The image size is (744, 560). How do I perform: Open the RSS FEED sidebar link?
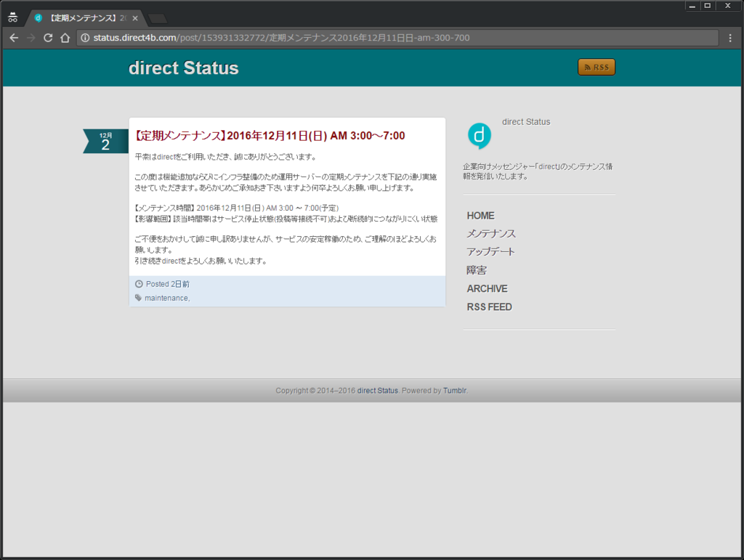(x=489, y=307)
